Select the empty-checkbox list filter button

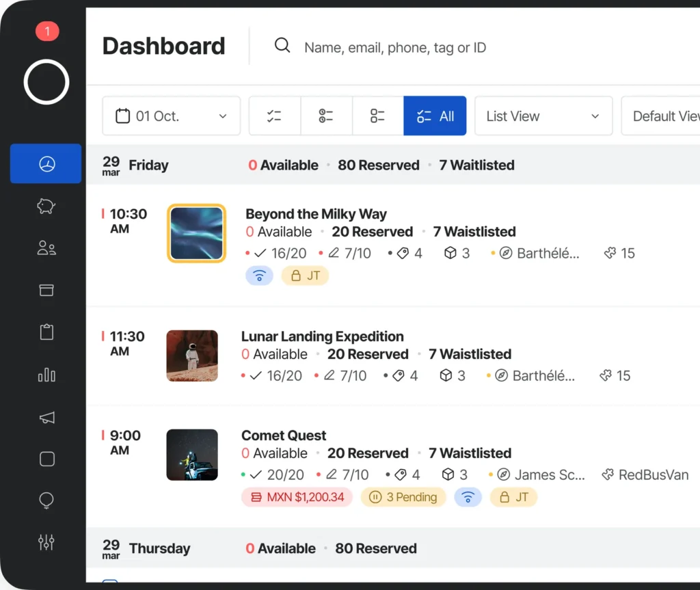377,116
